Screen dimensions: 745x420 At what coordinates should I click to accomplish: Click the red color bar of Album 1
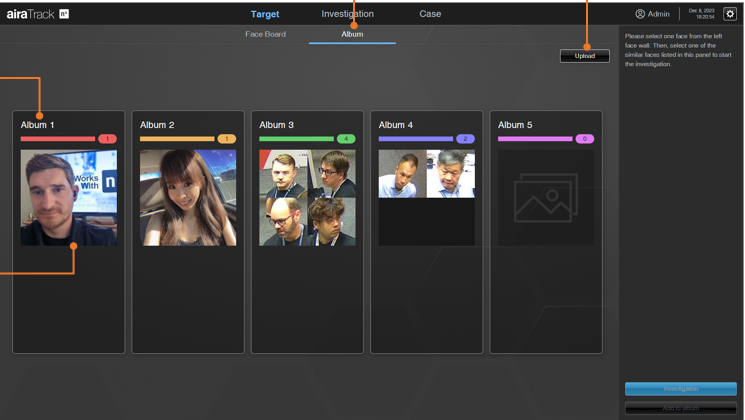58,139
